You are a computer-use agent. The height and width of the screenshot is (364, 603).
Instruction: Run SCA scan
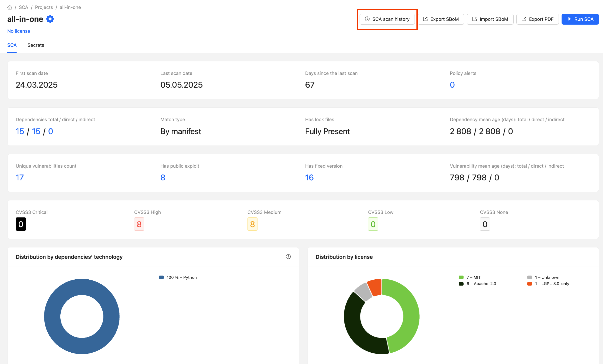click(580, 19)
